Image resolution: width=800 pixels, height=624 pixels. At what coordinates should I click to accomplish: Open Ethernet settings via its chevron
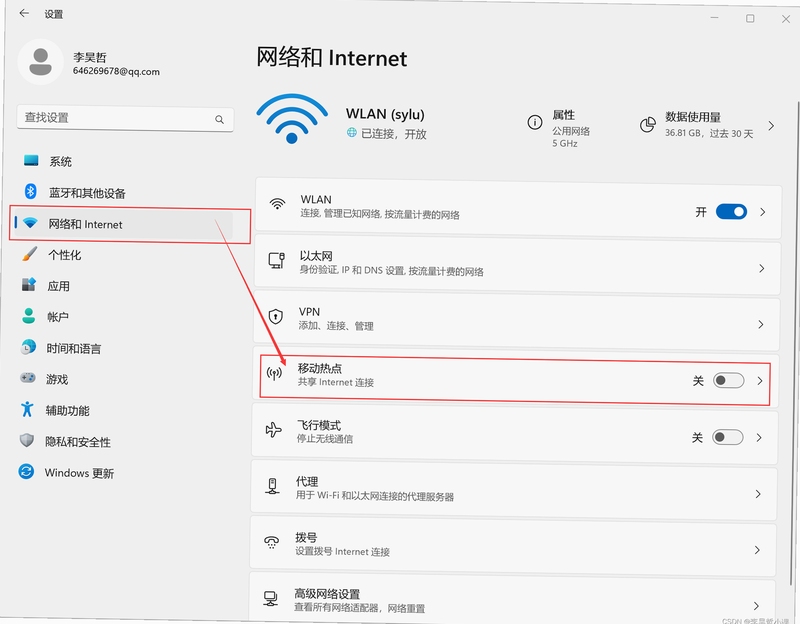[762, 268]
